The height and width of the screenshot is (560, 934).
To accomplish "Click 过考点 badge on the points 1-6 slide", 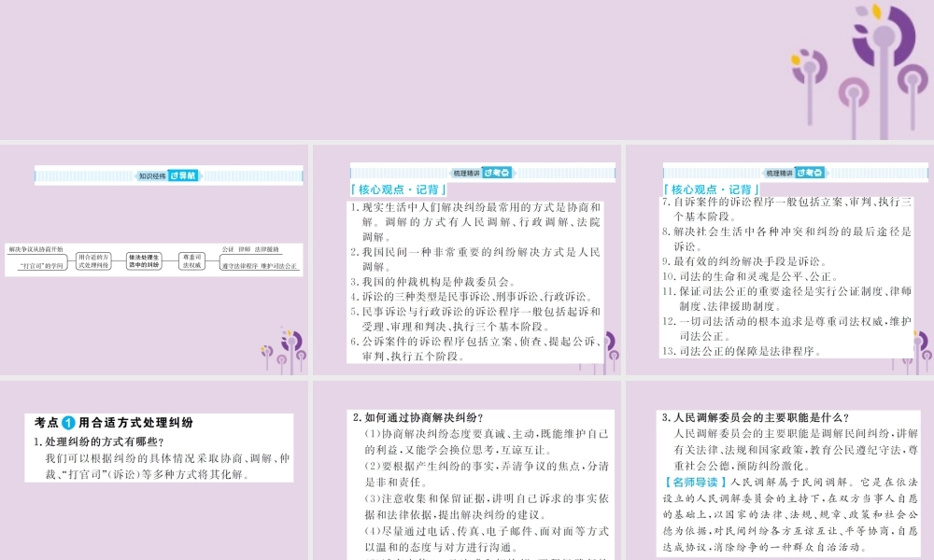I will [497, 173].
